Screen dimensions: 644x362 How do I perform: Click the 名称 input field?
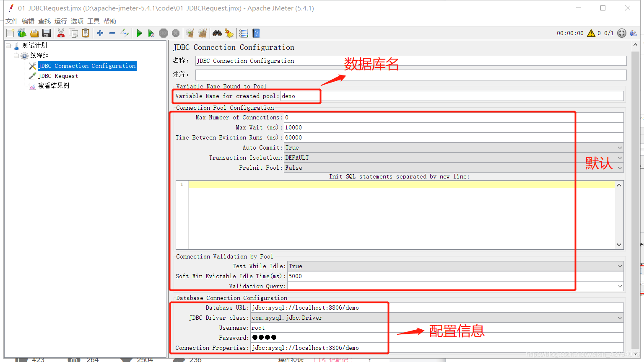point(411,61)
